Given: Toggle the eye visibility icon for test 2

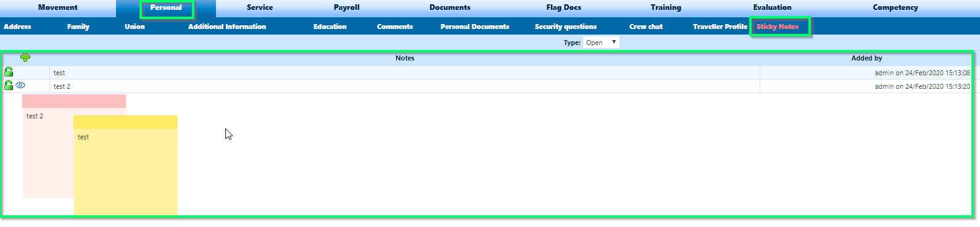Looking at the screenshot, I should click(20, 86).
